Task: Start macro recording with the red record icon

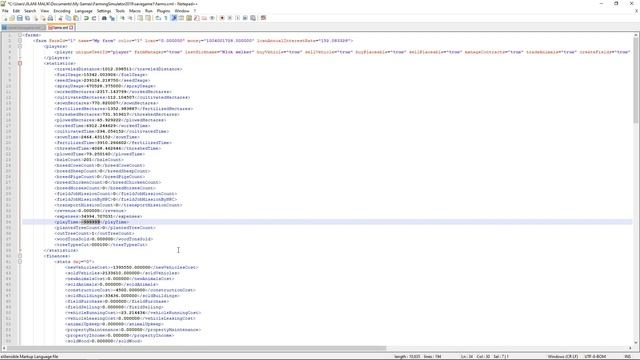Action: [222, 18]
